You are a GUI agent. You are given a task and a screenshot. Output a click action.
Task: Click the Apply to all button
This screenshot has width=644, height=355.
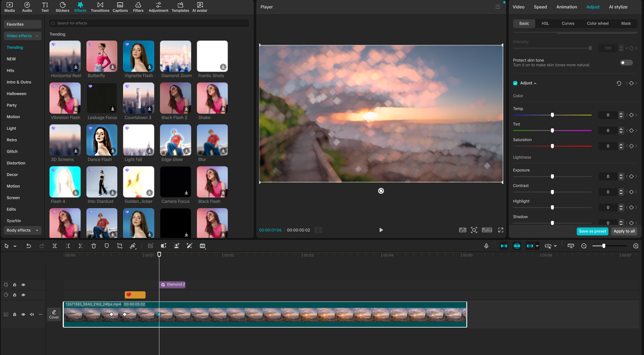pyautogui.click(x=624, y=231)
